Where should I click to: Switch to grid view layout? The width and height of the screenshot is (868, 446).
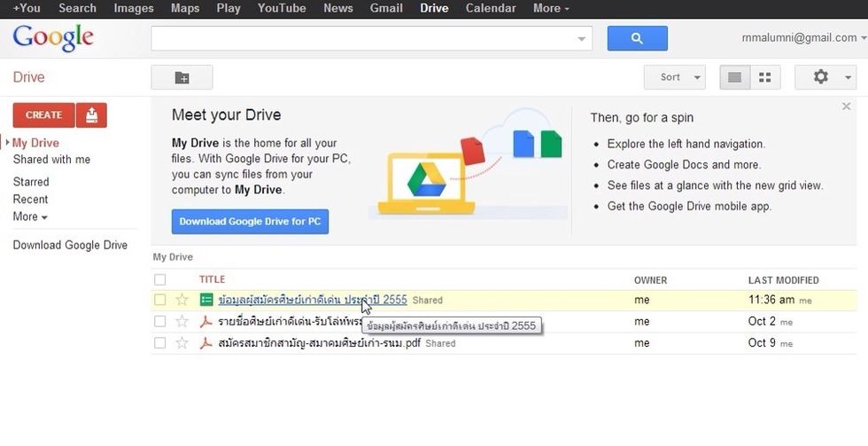tap(764, 78)
